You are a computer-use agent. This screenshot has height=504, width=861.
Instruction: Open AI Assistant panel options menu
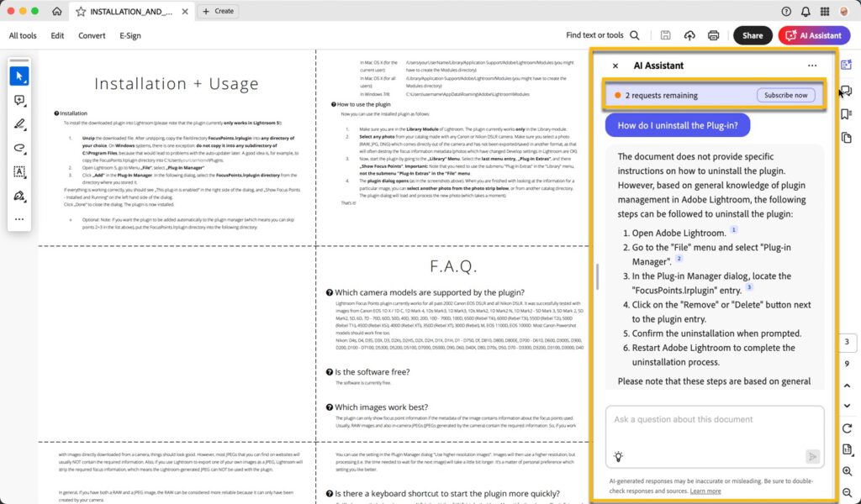pyautogui.click(x=811, y=66)
